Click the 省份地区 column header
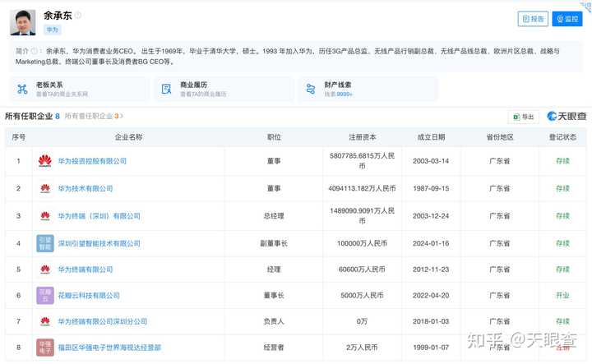The height and width of the screenshot is (364, 592). 500,137
